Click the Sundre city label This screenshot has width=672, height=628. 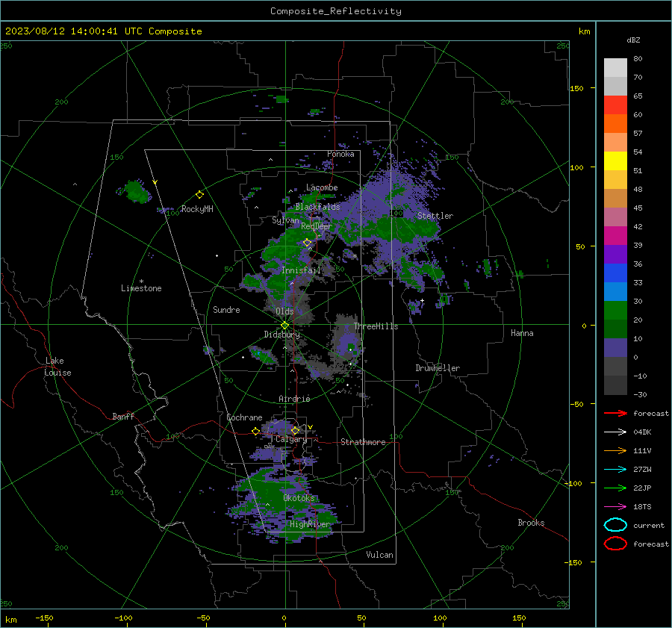226,309
